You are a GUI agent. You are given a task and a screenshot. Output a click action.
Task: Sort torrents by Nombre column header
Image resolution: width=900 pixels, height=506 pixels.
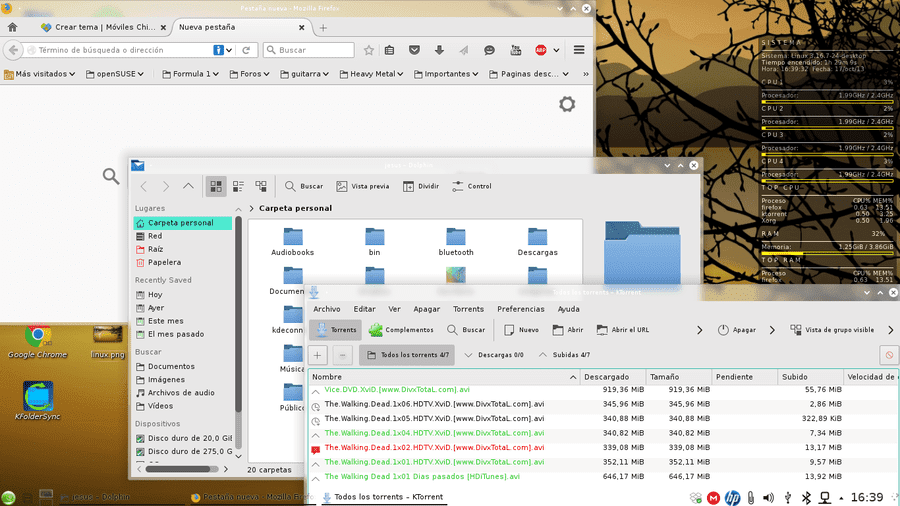coord(444,377)
